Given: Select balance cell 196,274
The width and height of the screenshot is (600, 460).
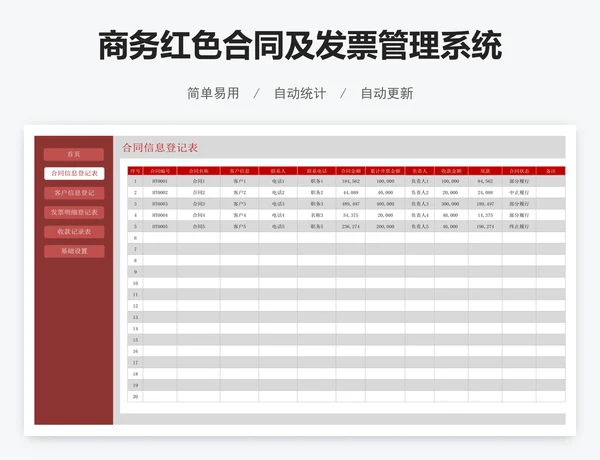Looking at the screenshot, I should click(485, 227).
